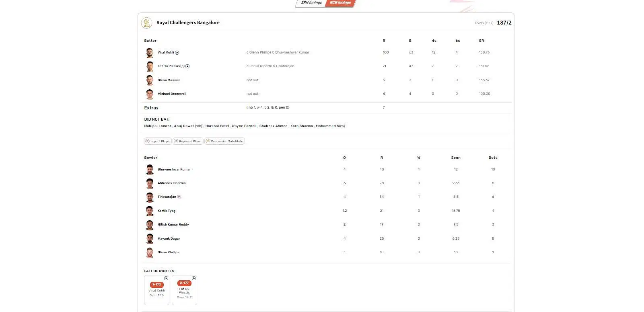
Task: Click Mohammed Siraj in Did Not Bat list
Action: pos(330,126)
